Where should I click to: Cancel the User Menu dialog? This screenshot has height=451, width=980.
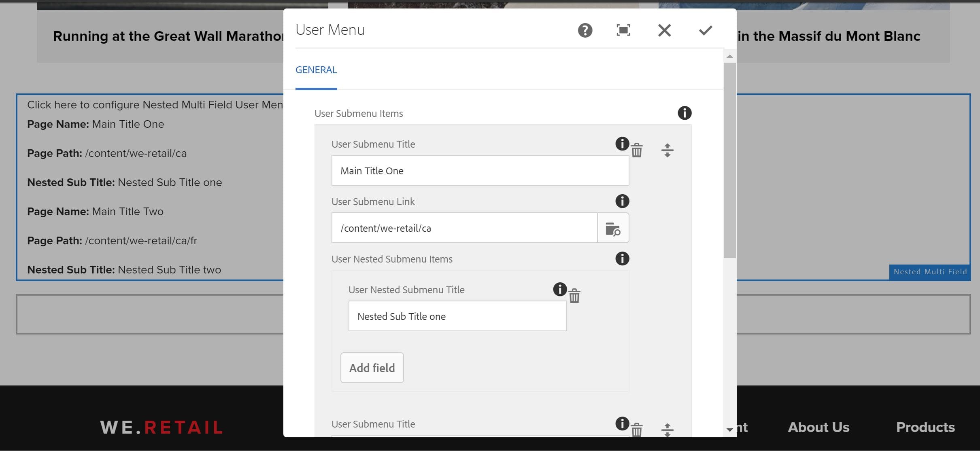664,30
